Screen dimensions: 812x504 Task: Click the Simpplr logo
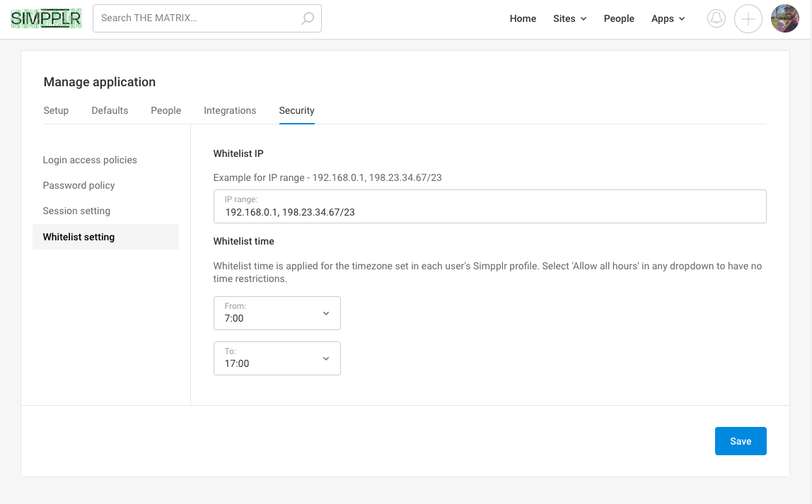[46, 18]
